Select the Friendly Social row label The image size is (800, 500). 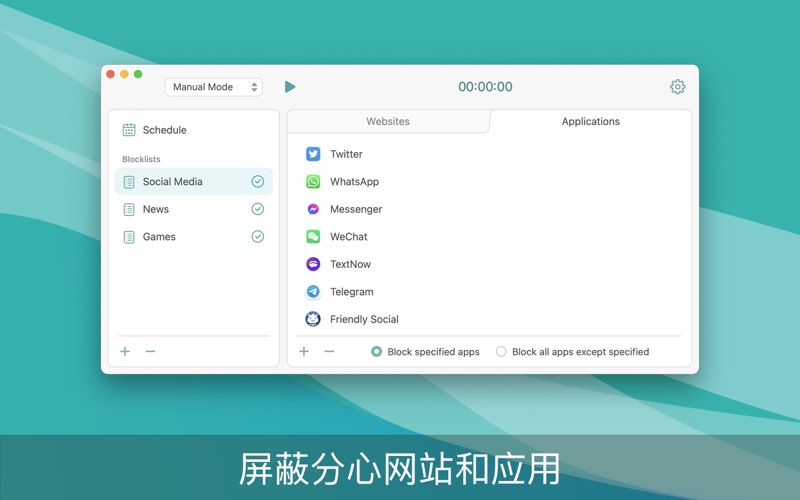(x=364, y=319)
